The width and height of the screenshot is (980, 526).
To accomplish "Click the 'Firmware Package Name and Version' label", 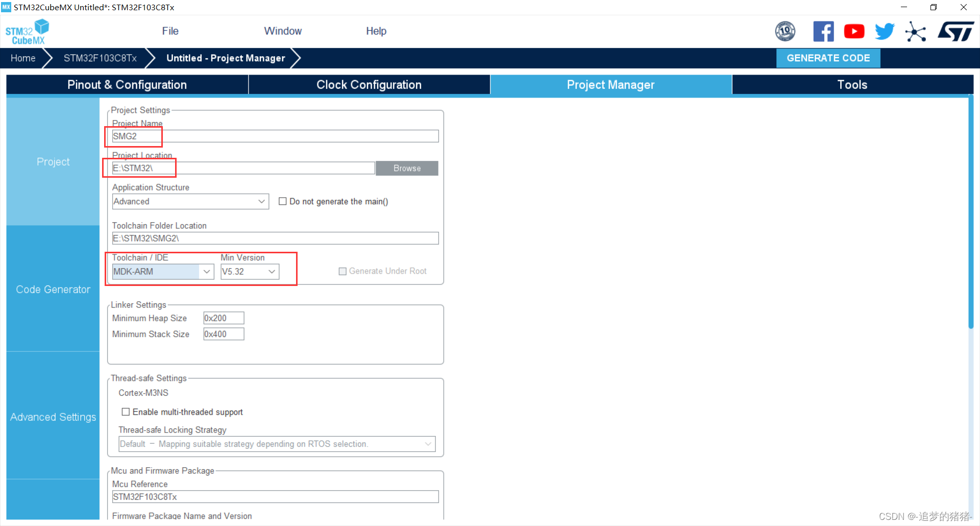I will [182, 516].
